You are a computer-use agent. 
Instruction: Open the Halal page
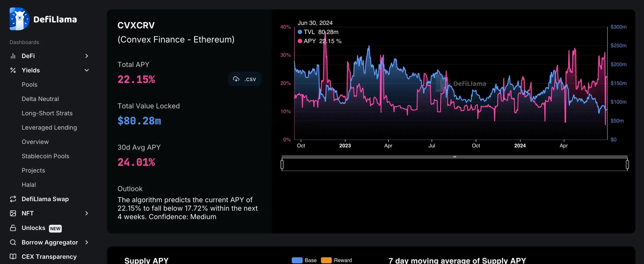pos(29,185)
